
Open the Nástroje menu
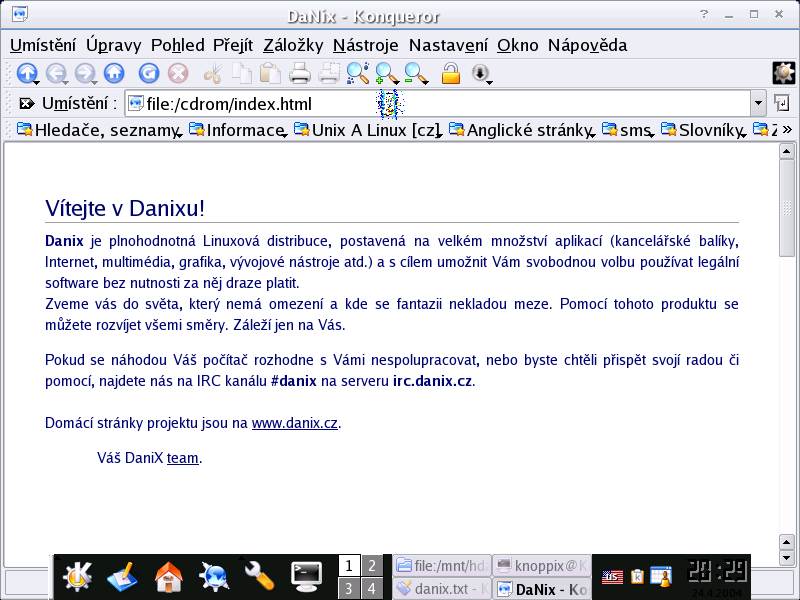[365, 45]
